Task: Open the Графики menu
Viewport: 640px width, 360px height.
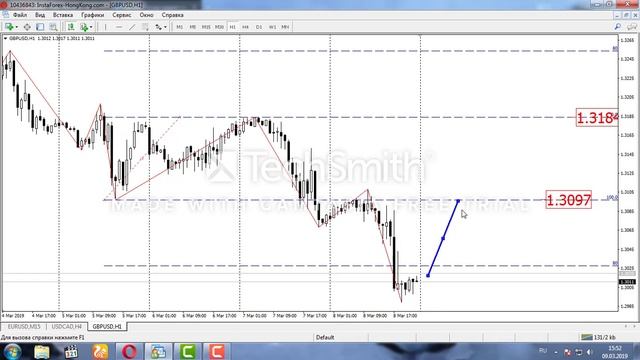Action: (92, 15)
